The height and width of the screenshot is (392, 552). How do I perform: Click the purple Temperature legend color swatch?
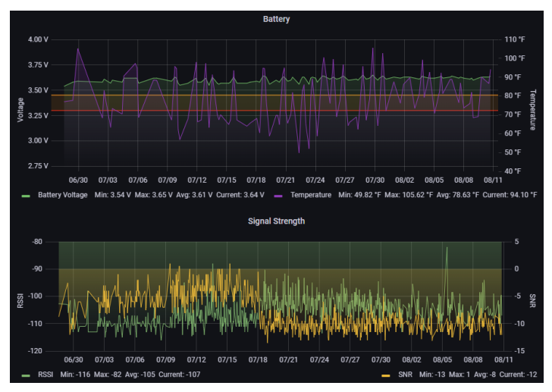(279, 195)
